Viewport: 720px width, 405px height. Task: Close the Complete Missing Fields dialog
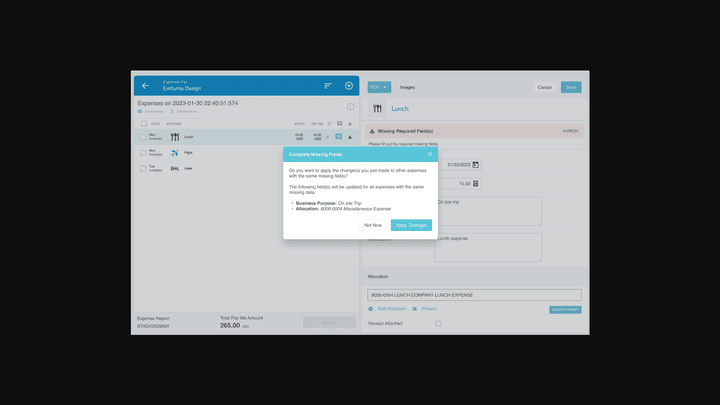[x=430, y=154]
